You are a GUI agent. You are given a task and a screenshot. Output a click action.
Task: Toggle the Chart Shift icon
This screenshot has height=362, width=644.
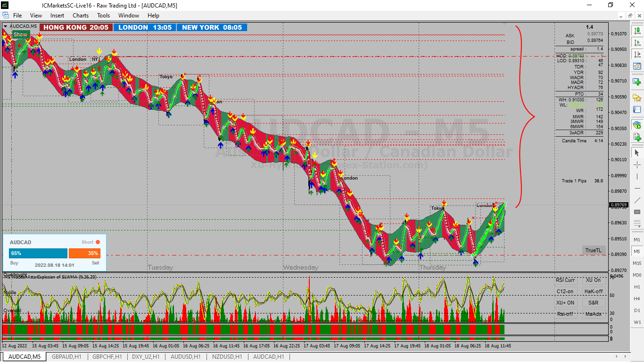(637, 54)
